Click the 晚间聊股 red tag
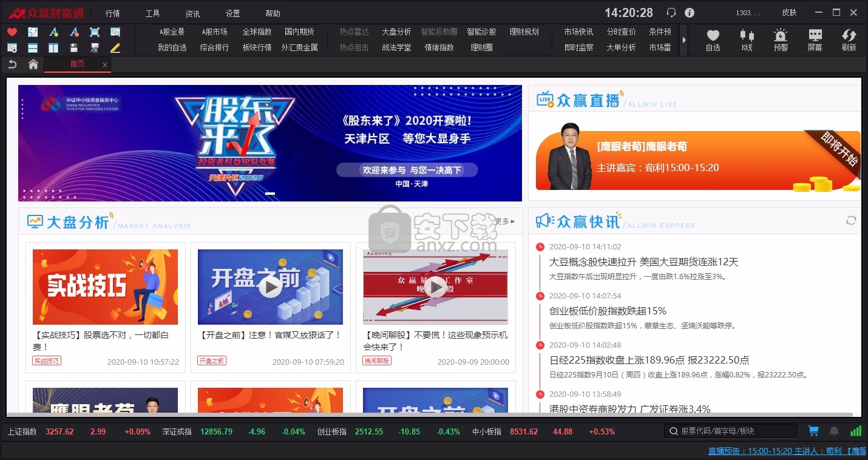The width and height of the screenshot is (868, 460). [x=377, y=360]
